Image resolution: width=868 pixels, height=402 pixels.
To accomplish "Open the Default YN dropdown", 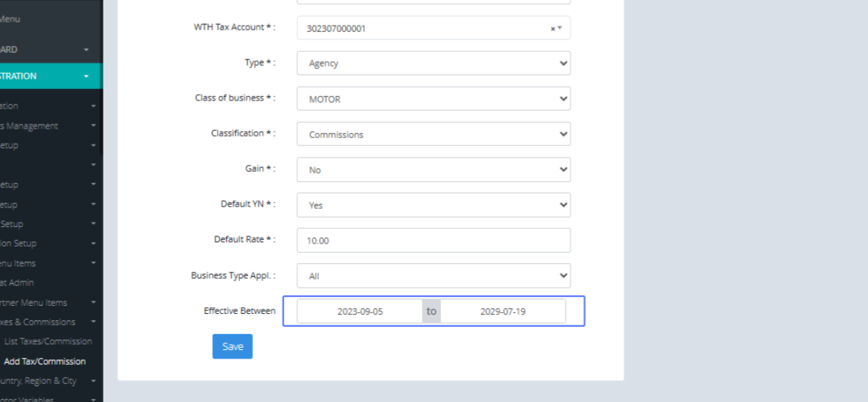I will coord(433,205).
